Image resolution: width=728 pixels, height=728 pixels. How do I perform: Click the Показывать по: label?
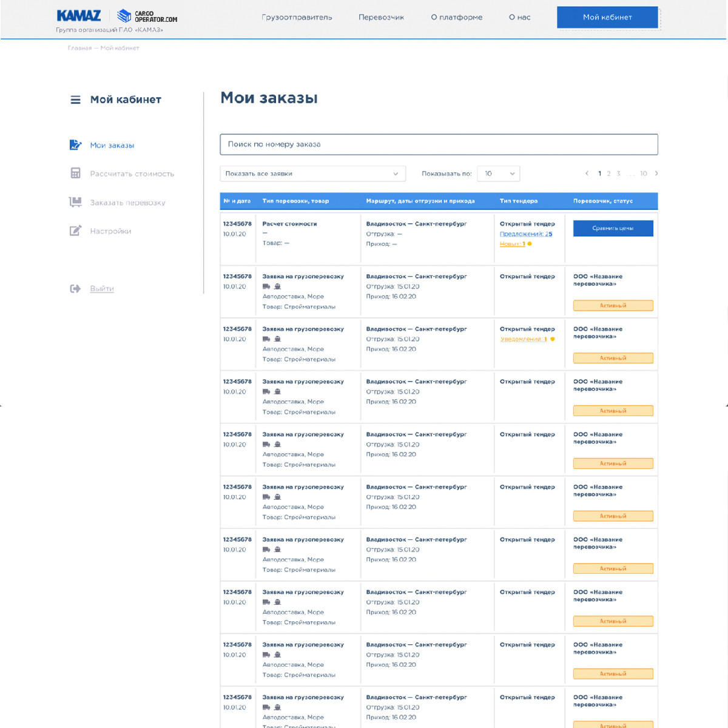coord(447,174)
